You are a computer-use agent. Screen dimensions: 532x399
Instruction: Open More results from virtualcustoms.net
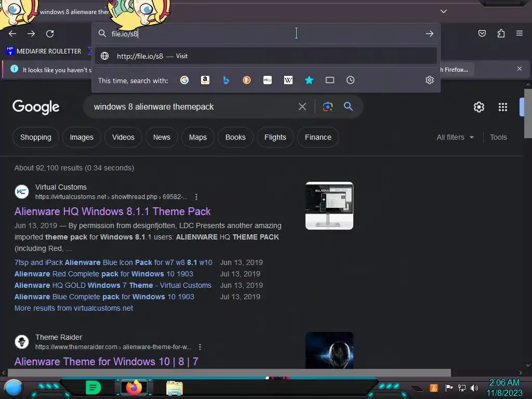74,308
